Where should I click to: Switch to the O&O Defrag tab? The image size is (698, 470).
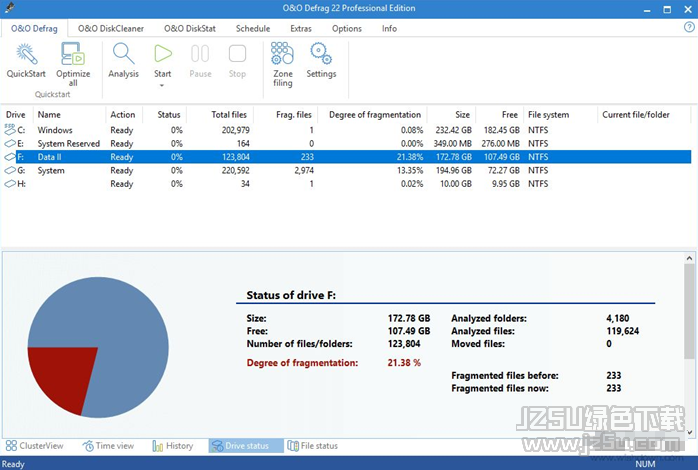point(34,28)
